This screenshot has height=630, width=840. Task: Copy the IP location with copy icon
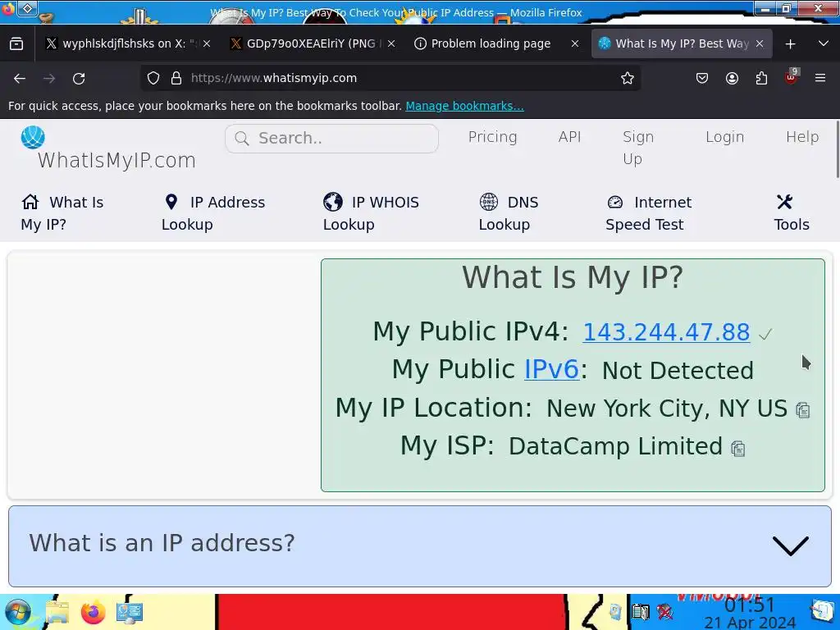click(x=802, y=410)
